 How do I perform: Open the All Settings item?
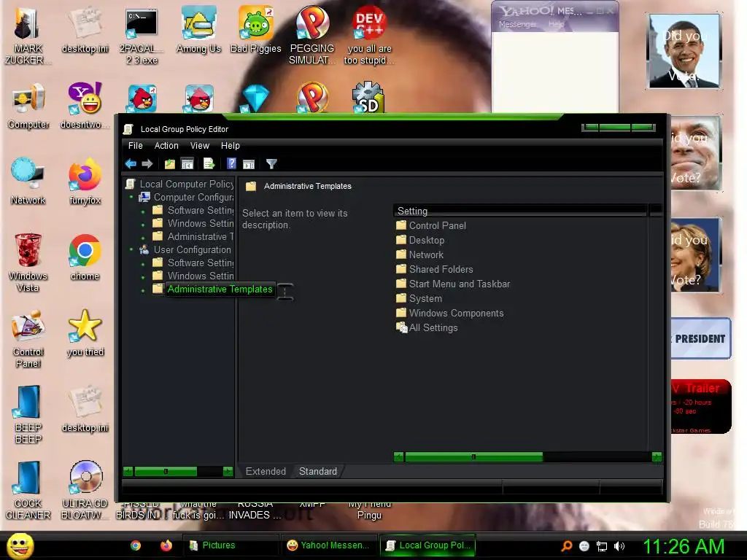pyautogui.click(x=427, y=327)
